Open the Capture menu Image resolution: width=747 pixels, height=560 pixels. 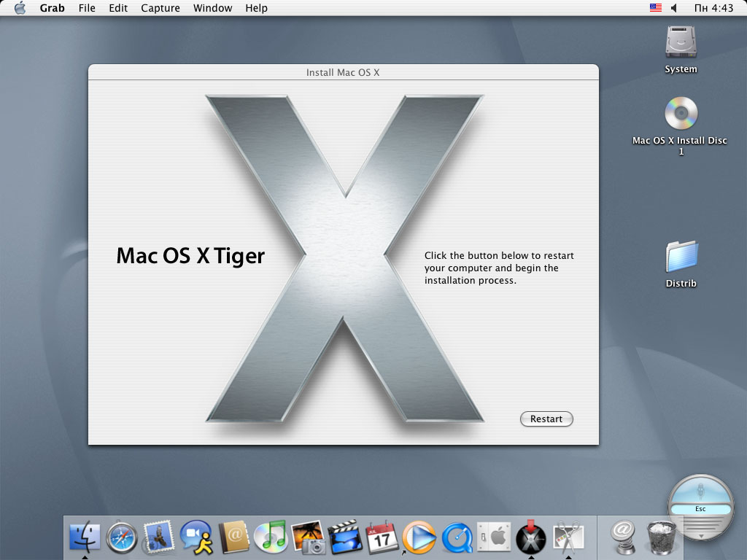pyautogui.click(x=160, y=8)
